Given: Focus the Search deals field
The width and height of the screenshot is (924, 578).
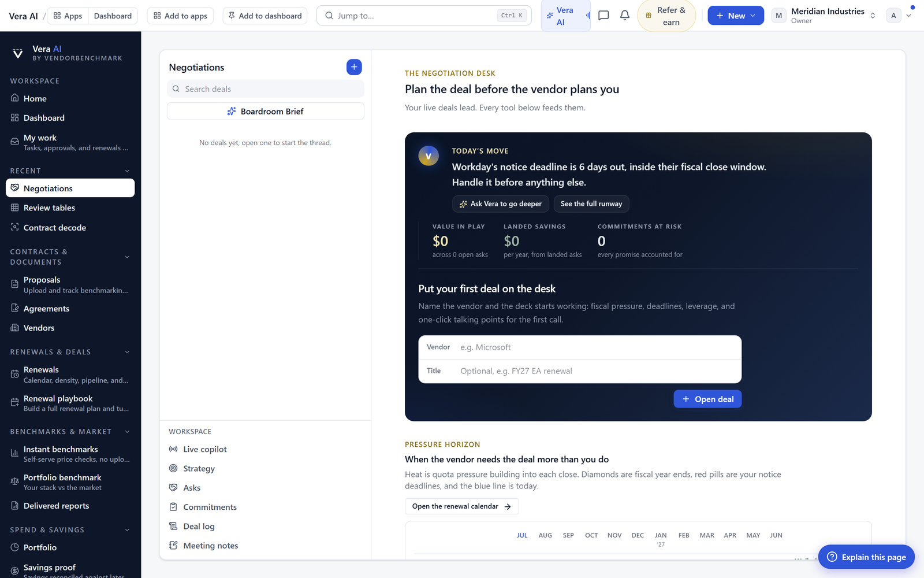Looking at the screenshot, I should click(265, 88).
